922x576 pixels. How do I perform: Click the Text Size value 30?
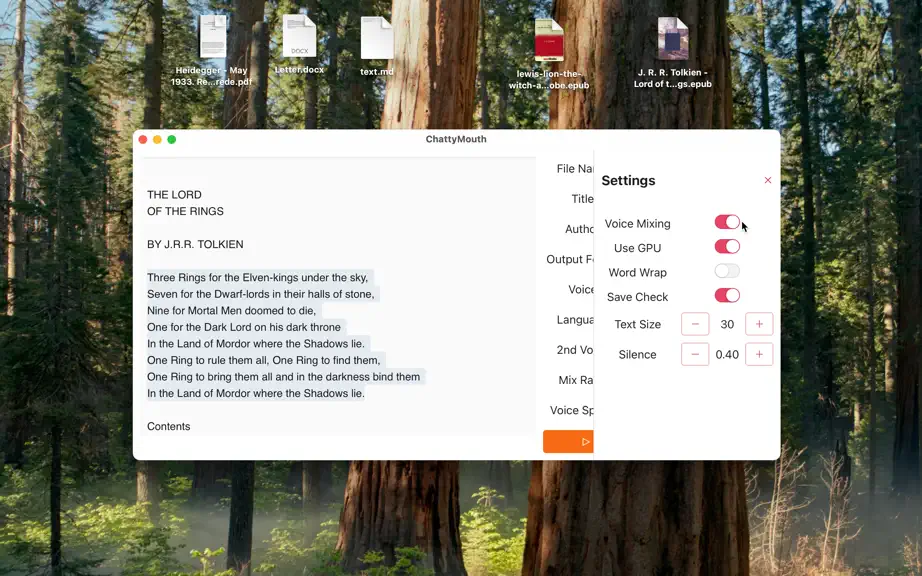(x=727, y=324)
